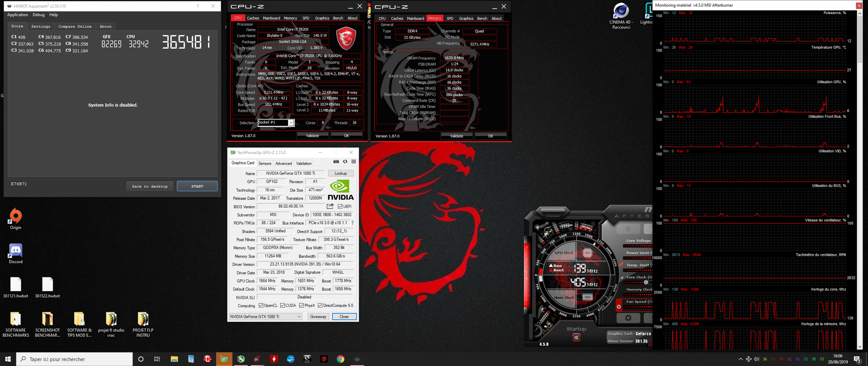Open CINEMA 4D Raccourci desktop icon
Screen dimensions: 868x366
click(x=621, y=16)
